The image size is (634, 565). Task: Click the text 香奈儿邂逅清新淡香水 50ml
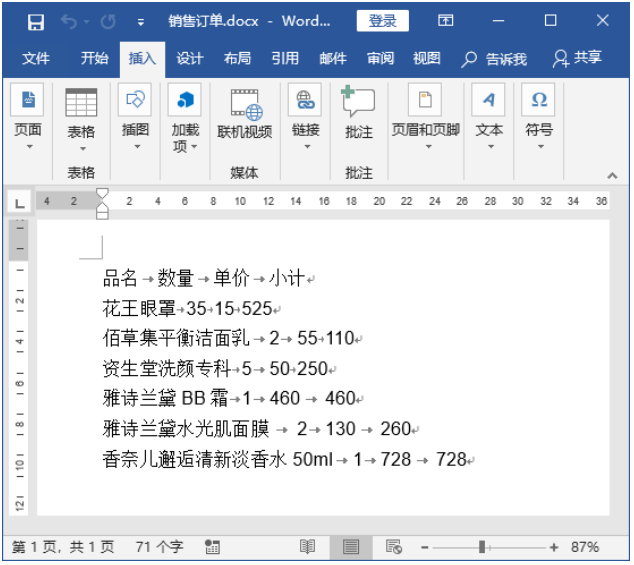tap(218, 459)
